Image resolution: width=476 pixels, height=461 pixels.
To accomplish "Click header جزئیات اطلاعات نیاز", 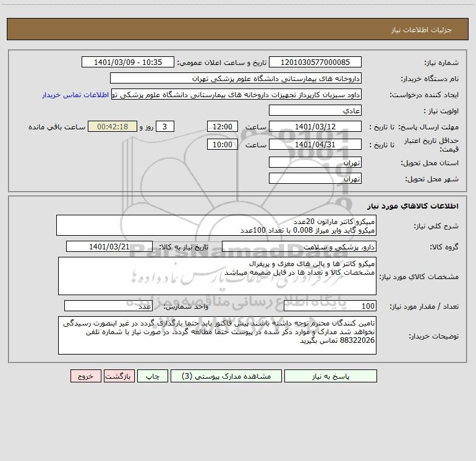I will (422, 30).
